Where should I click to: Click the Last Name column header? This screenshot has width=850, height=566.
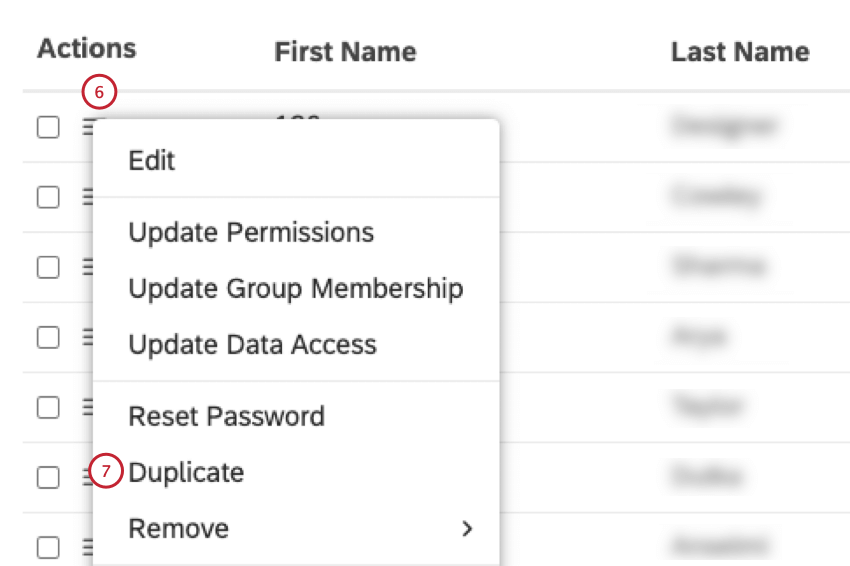(740, 52)
